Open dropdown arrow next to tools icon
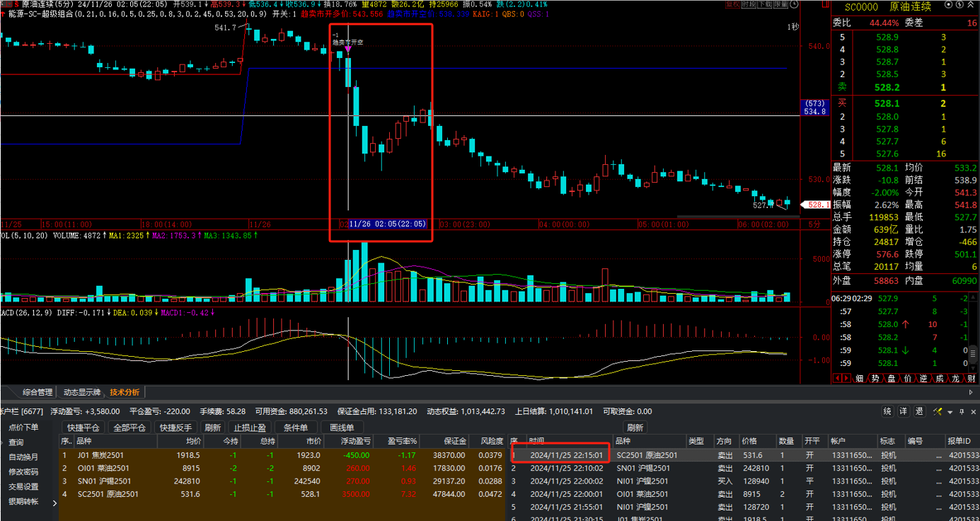This screenshot has height=521, width=980. point(950,412)
